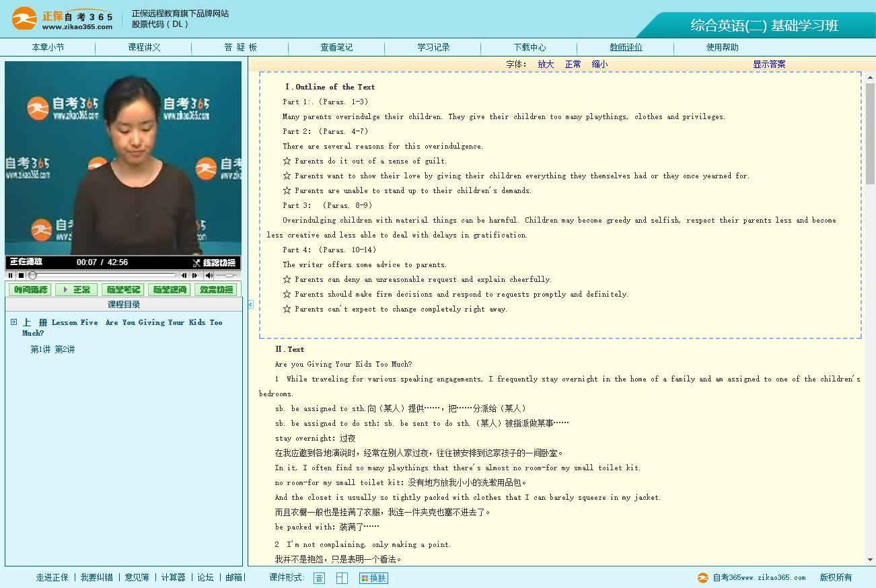
Task: Stop the lecture video playback
Action: (21, 275)
